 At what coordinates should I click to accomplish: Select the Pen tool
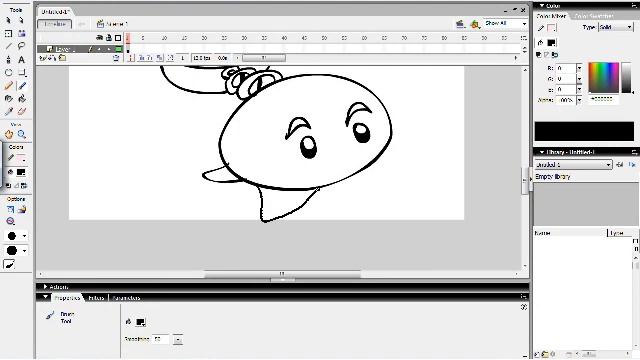point(9,60)
